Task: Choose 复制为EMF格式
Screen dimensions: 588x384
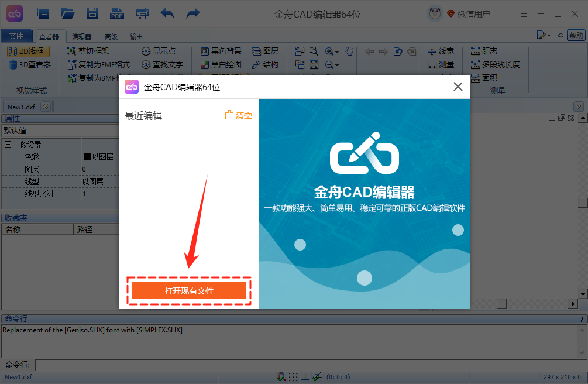Action: [x=99, y=64]
